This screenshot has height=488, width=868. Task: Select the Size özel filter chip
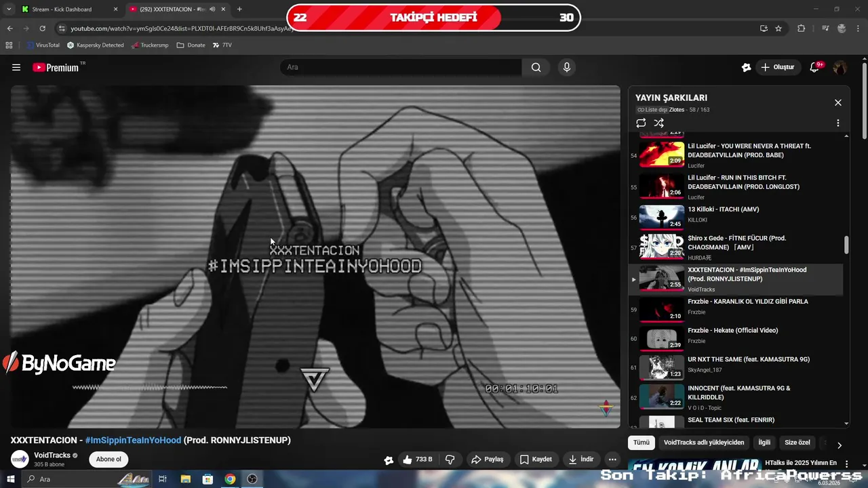pyautogui.click(x=797, y=443)
